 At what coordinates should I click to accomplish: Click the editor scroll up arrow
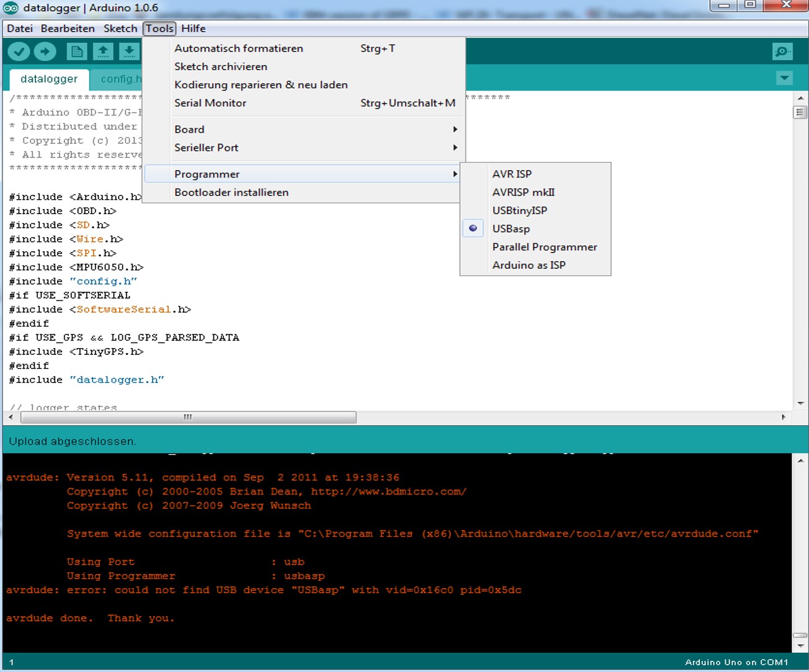click(x=800, y=98)
